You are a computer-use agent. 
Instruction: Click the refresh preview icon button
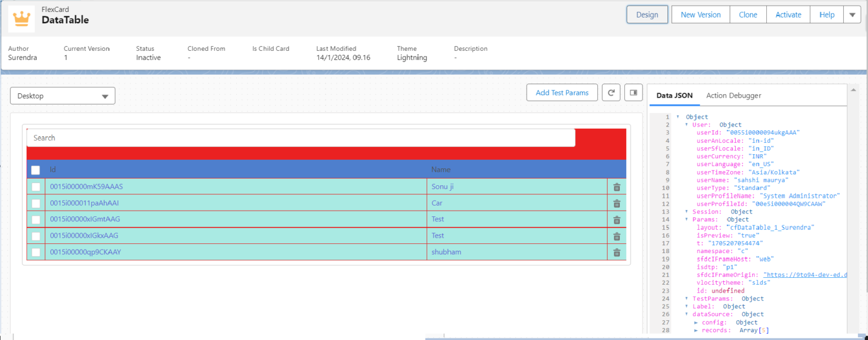coord(611,93)
